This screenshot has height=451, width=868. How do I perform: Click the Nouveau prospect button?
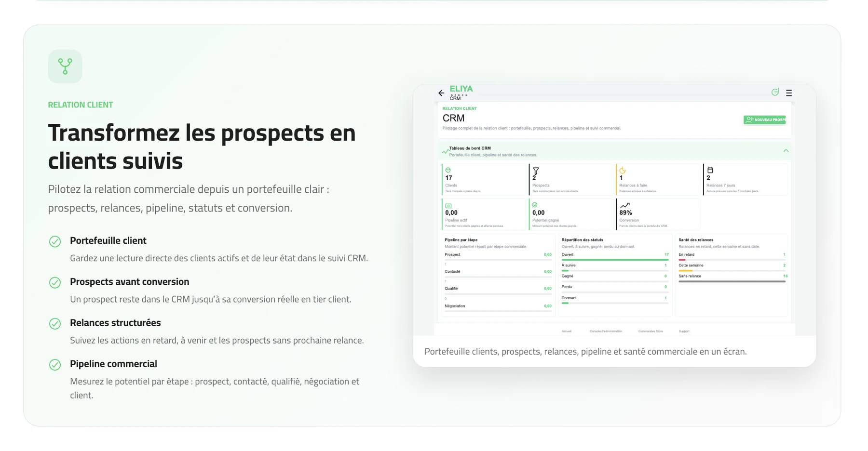[765, 119]
